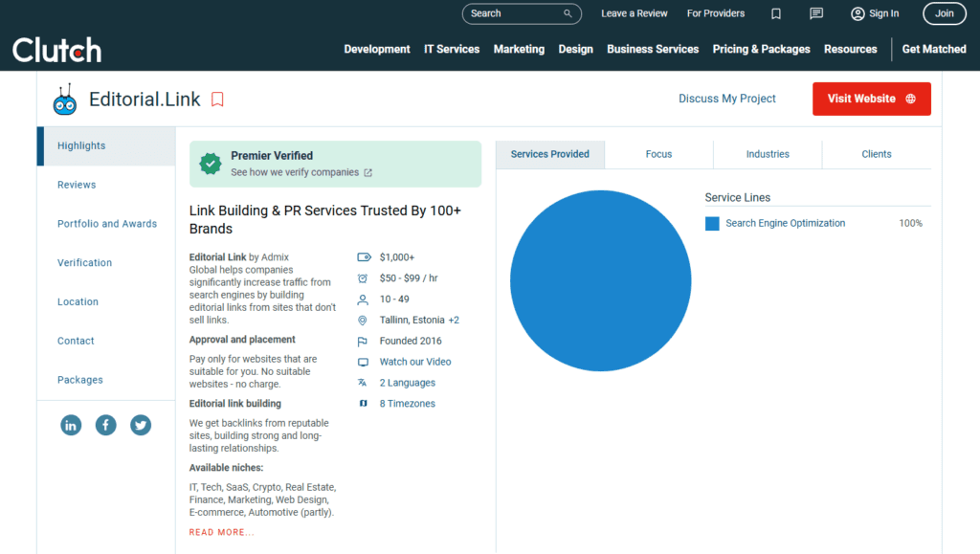Click the Join button
The height and width of the screenshot is (554, 980).
[x=945, y=13]
